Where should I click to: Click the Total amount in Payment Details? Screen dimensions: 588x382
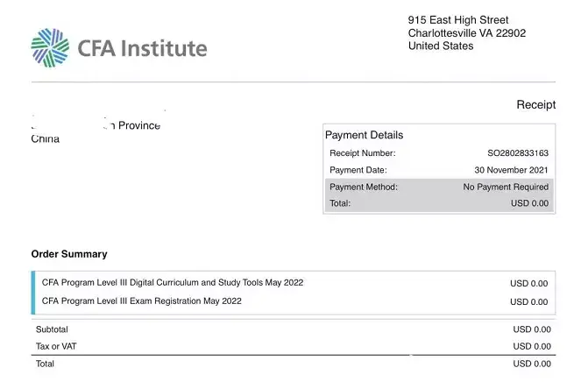528,203
